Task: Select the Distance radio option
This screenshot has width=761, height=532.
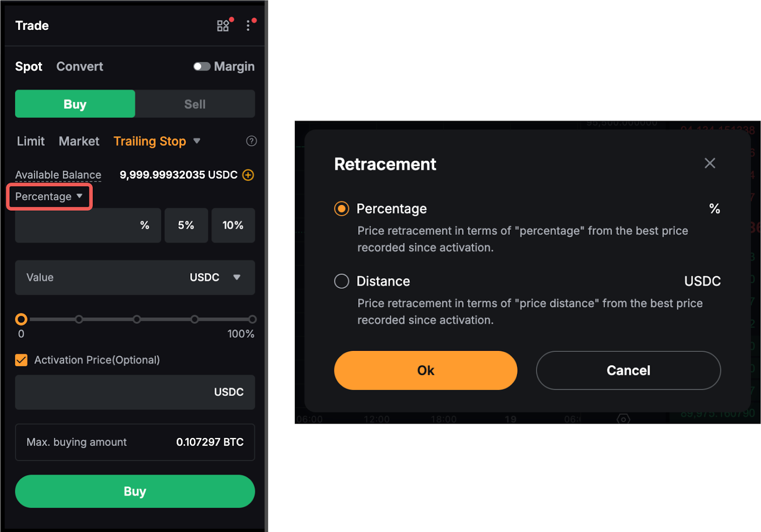Action: [x=341, y=281]
